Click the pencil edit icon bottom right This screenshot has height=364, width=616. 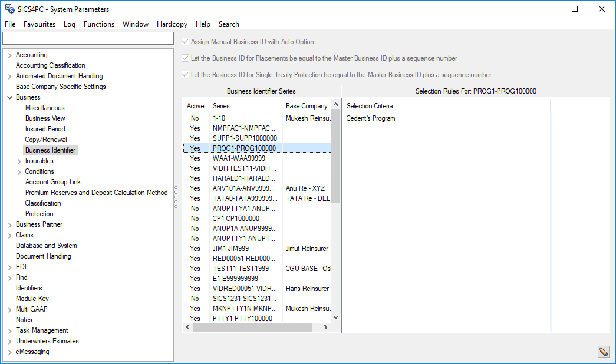click(x=603, y=351)
